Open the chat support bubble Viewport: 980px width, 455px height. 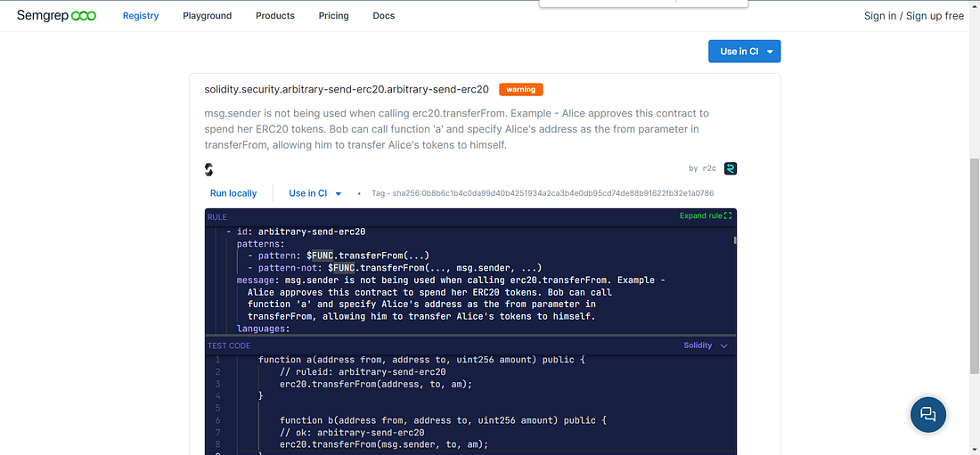tap(927, 414)
